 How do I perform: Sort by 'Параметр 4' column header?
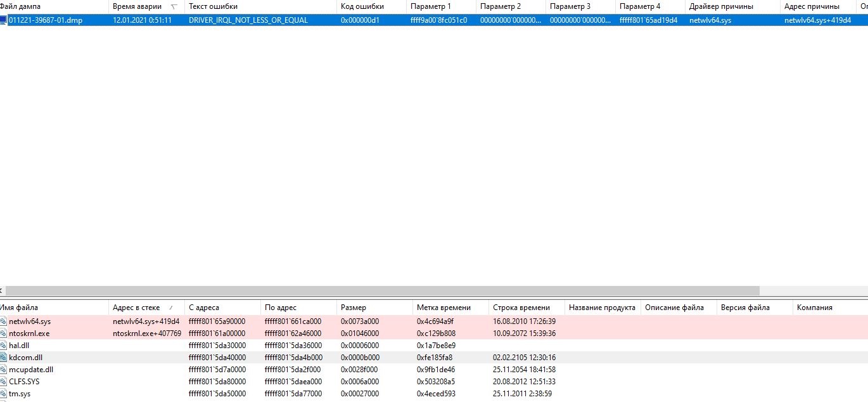click(x=651, y=6)
